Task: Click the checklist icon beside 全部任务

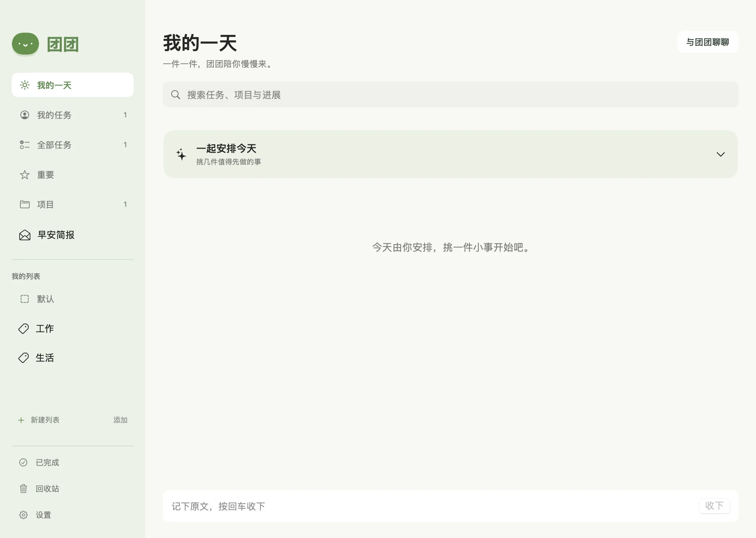Action: tap(25, 145)
